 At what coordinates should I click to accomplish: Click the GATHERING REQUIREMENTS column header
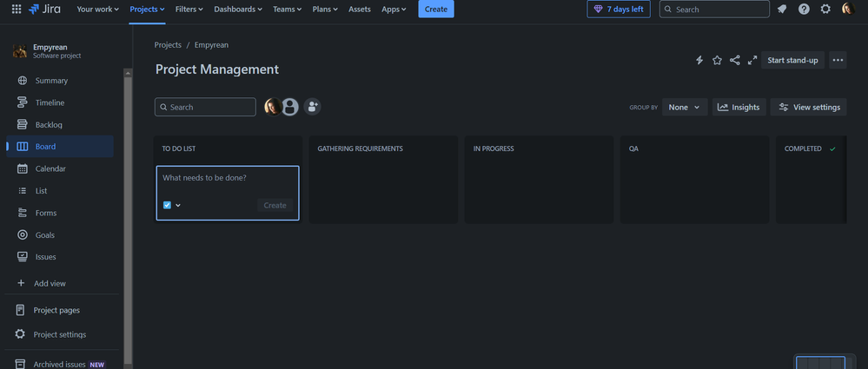point(361,148)
